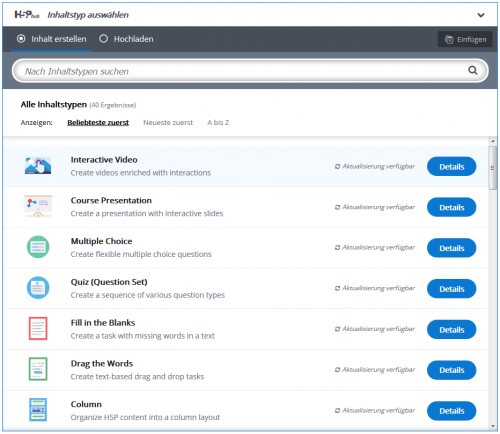Select the Column content type icon
The height and width of the screenshot is (434, 500).
(x=38, y=410)
